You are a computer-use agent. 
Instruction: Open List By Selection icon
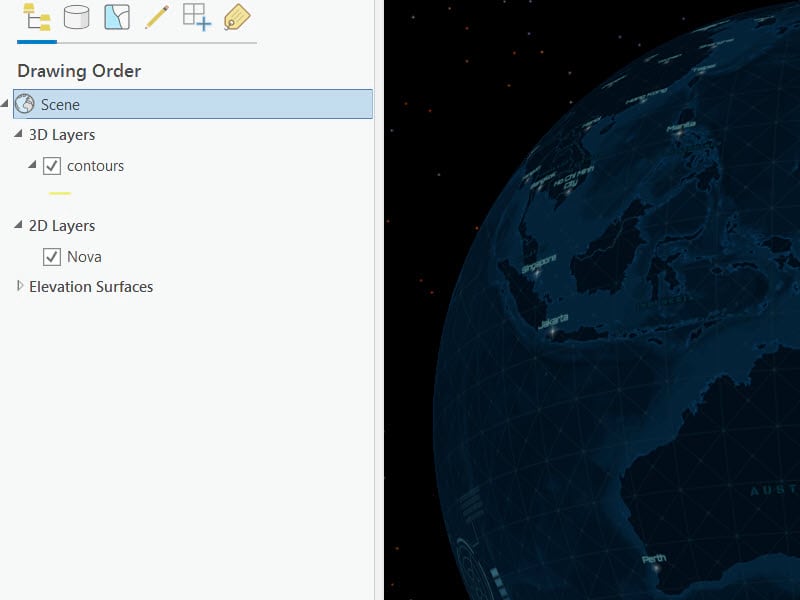tap(117, 17)
